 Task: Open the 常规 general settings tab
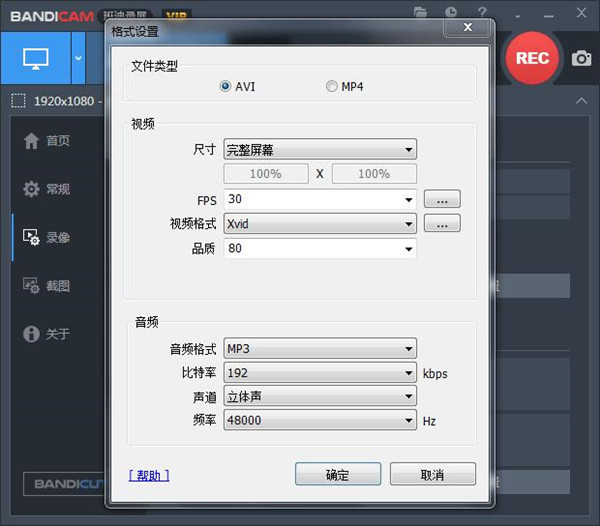tap(47, 189)
